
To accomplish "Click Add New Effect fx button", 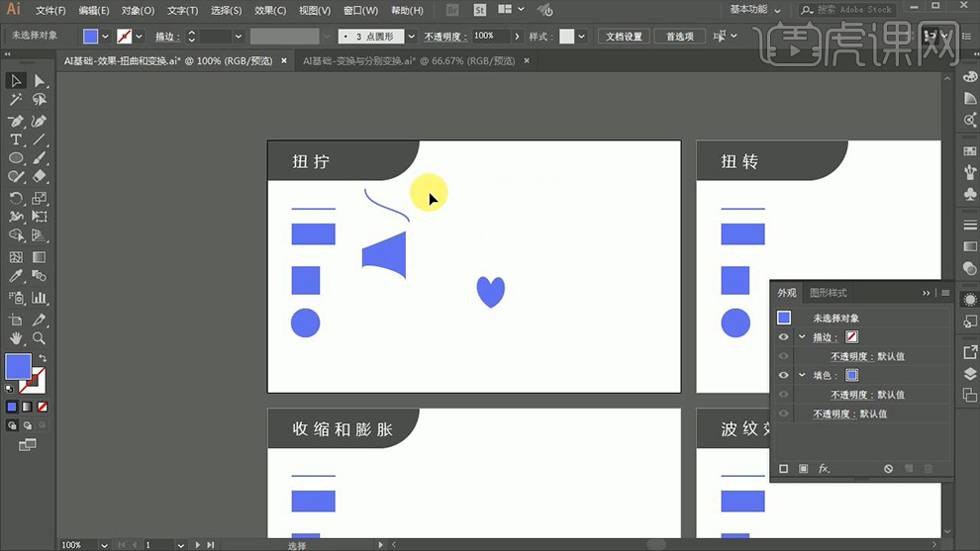I will click(824, 468).
